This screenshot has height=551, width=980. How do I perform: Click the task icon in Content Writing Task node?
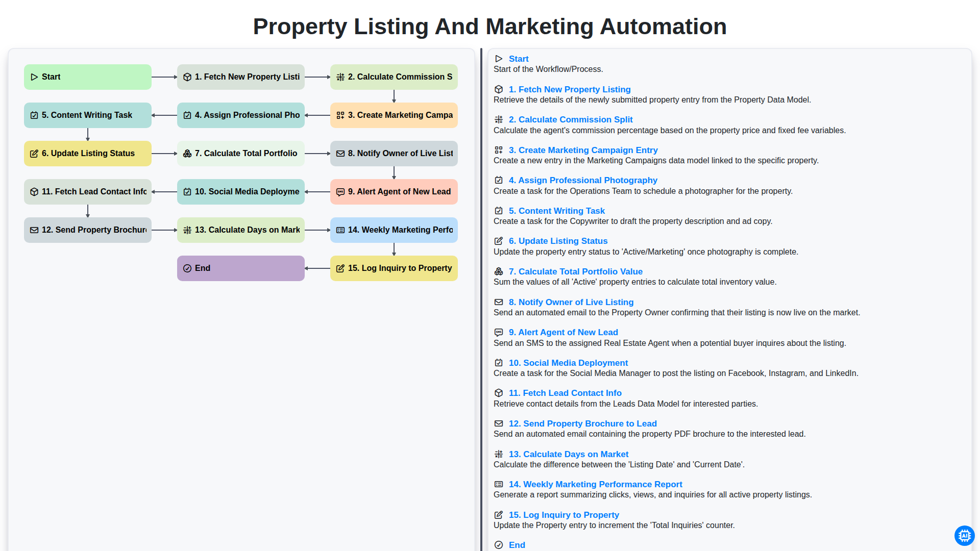tap(34, 115)
